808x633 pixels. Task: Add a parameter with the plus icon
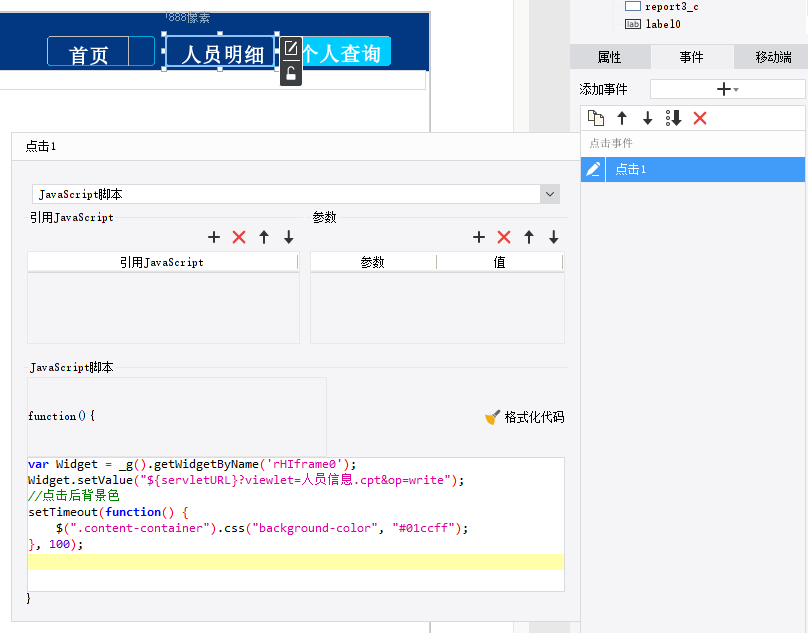coord(479,237)
